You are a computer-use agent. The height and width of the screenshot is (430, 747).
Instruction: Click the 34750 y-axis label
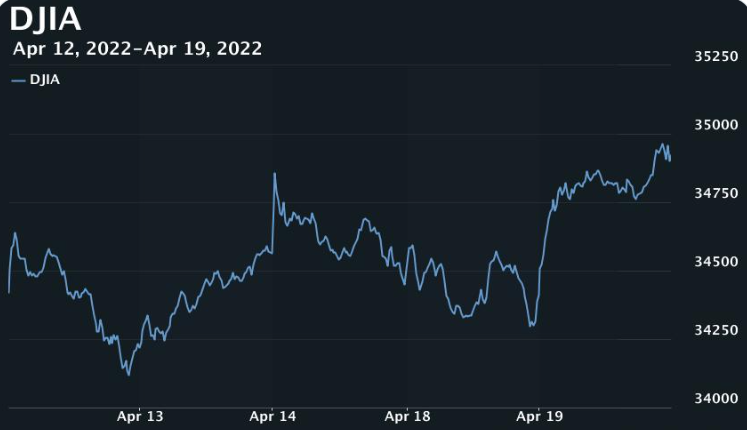(716, 193)
